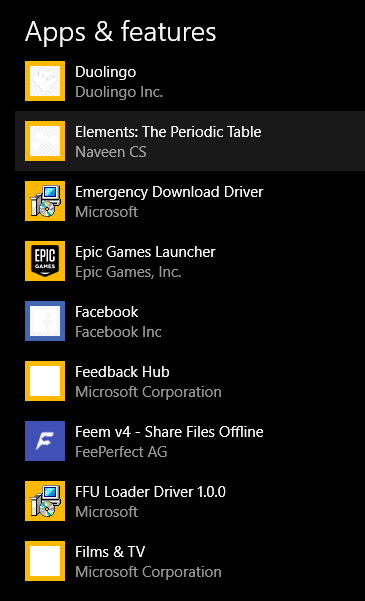
Task: Click the Emergency Download Driver installer icon
Action: (x=45, y=201)
